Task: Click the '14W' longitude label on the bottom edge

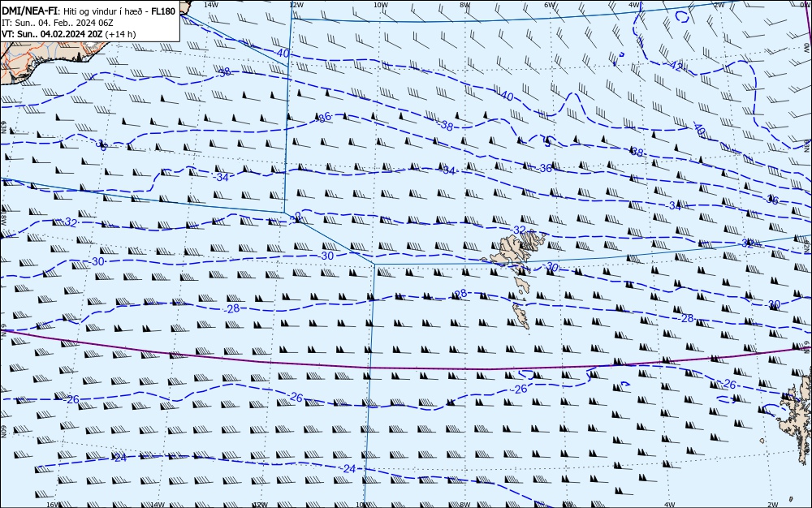Action: coord(158,505)
